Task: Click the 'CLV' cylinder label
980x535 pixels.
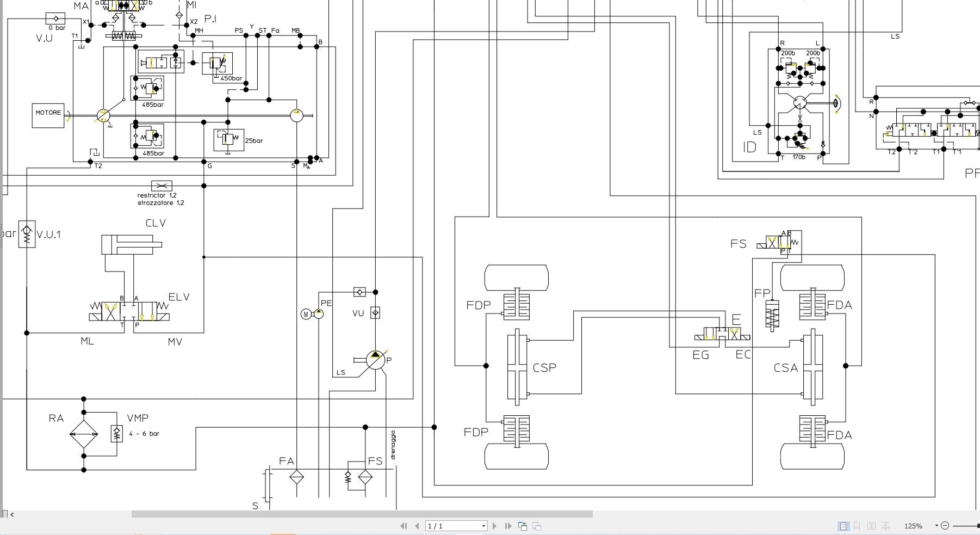Action: (x=156, y=223)
